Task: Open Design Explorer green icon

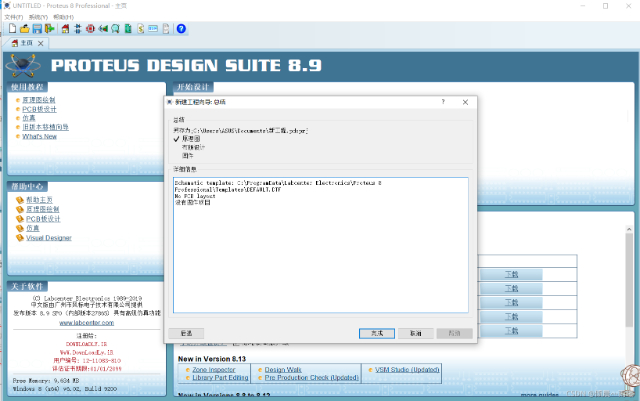Action: (128, 29)
